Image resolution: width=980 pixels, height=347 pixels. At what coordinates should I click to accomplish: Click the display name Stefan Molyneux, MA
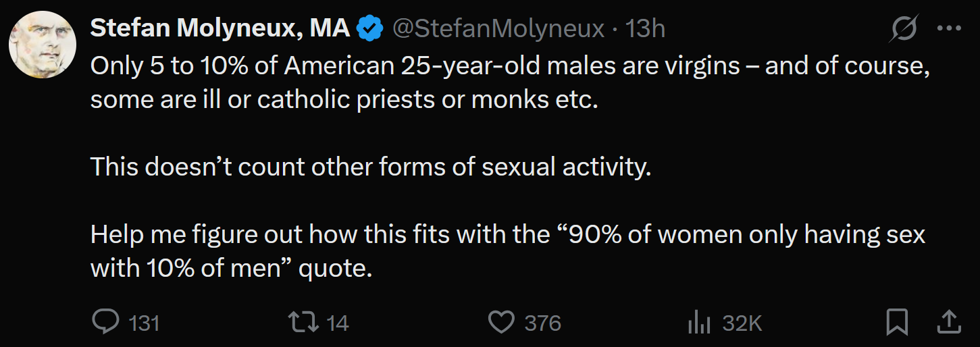pos(220,28)
